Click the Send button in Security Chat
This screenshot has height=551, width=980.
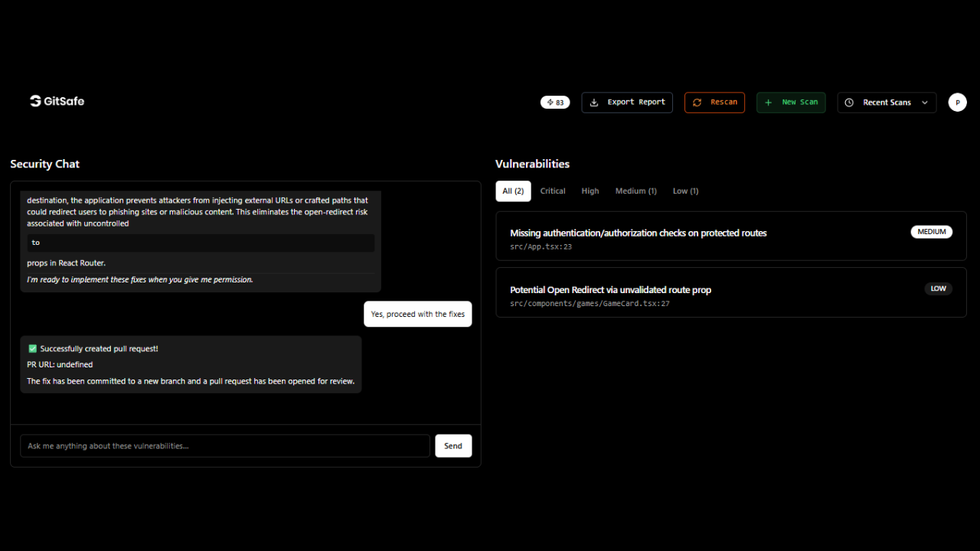click(x=453, y=445)
